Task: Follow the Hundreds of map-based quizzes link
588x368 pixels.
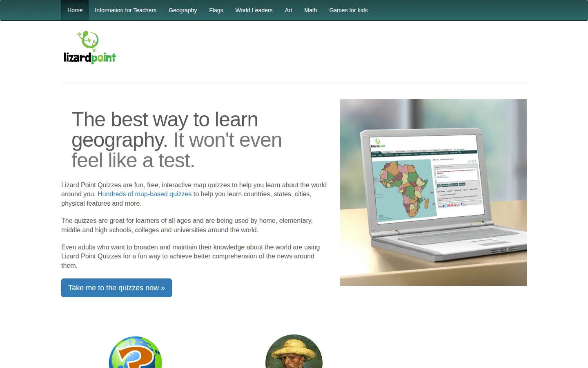Action: coord(145,194)
